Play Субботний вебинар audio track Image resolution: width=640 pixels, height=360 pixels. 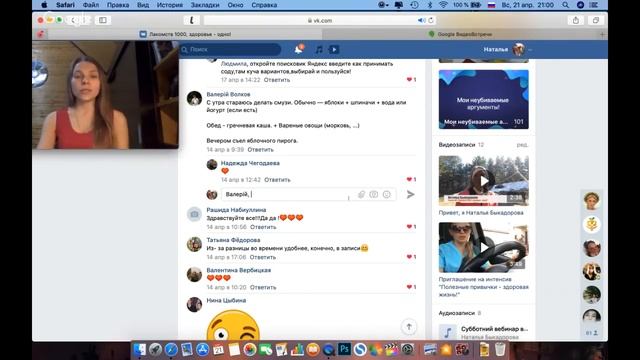point(447,332)
